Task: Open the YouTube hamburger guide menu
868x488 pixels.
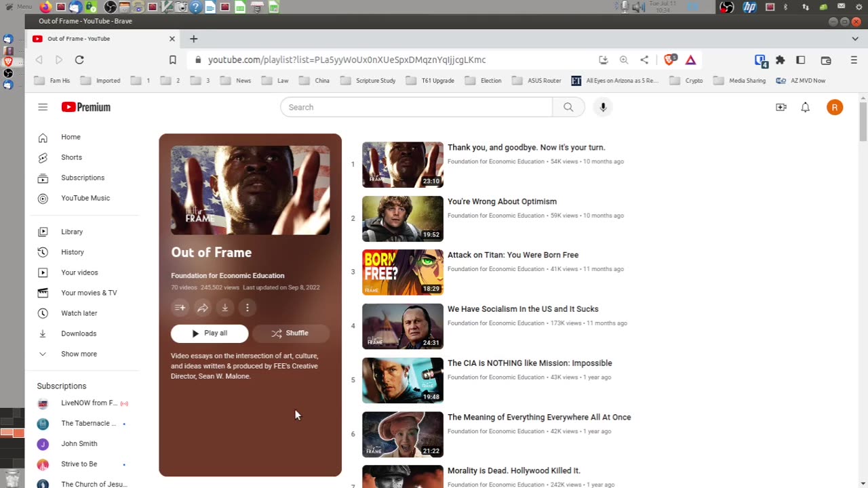Action: tap(43, 107)
